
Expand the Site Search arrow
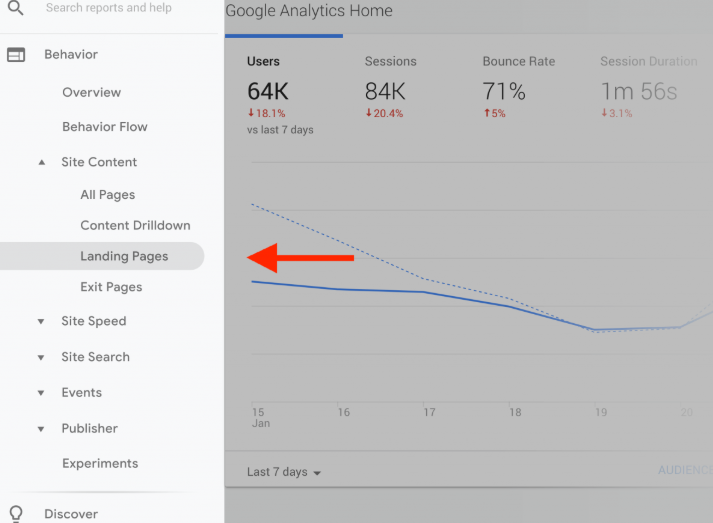tap(41, 357)
